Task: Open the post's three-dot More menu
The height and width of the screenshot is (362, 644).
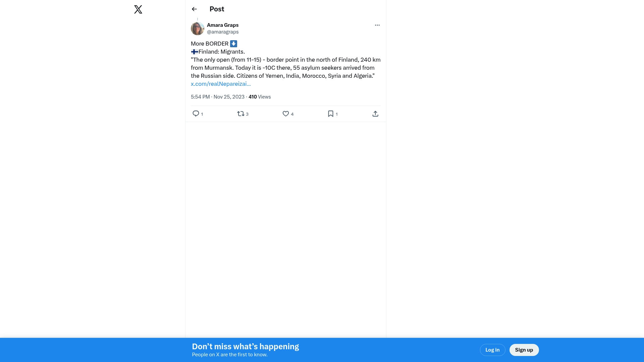Action: (x=377, y=25)
